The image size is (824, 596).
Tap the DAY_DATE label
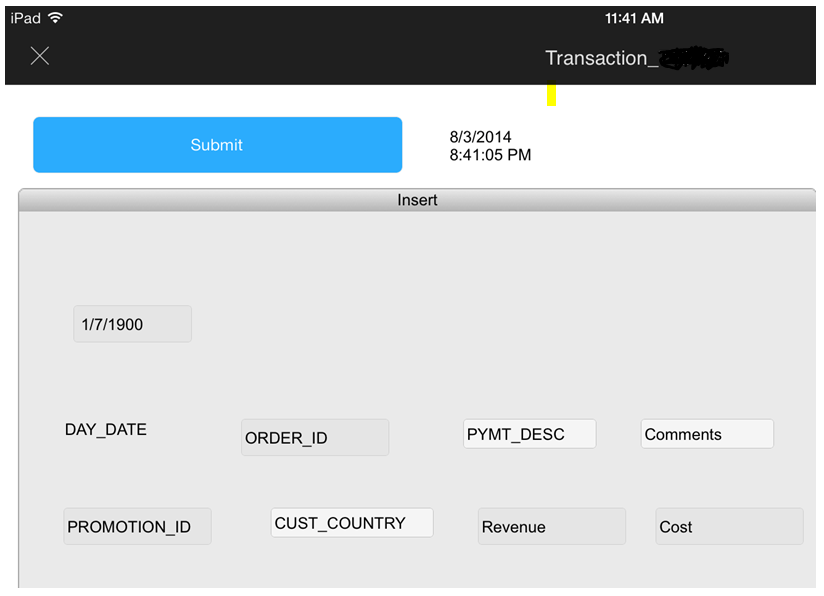click(106, 429)
